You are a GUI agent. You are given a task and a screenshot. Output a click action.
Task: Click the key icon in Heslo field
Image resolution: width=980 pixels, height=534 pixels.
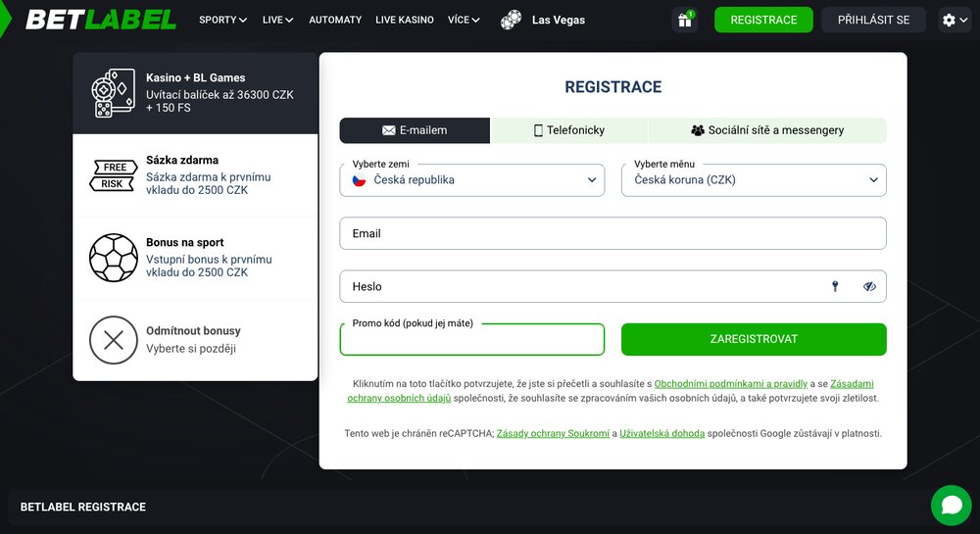(835, 287)
